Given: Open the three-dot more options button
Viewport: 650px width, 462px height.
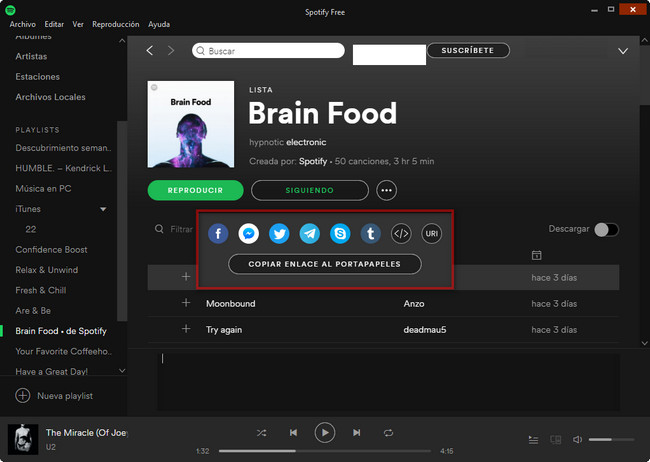Looking at the screenshot, I should tap(386, 190).
